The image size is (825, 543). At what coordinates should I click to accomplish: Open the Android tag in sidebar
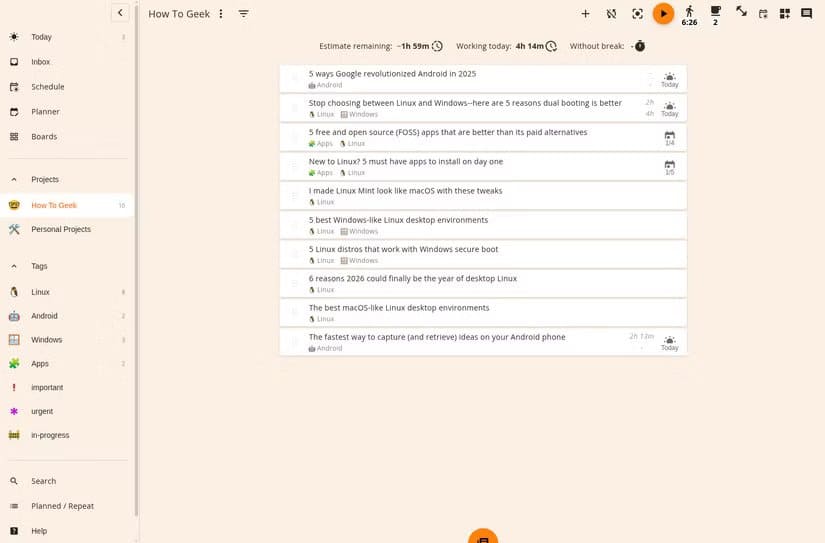pos(67,316)
